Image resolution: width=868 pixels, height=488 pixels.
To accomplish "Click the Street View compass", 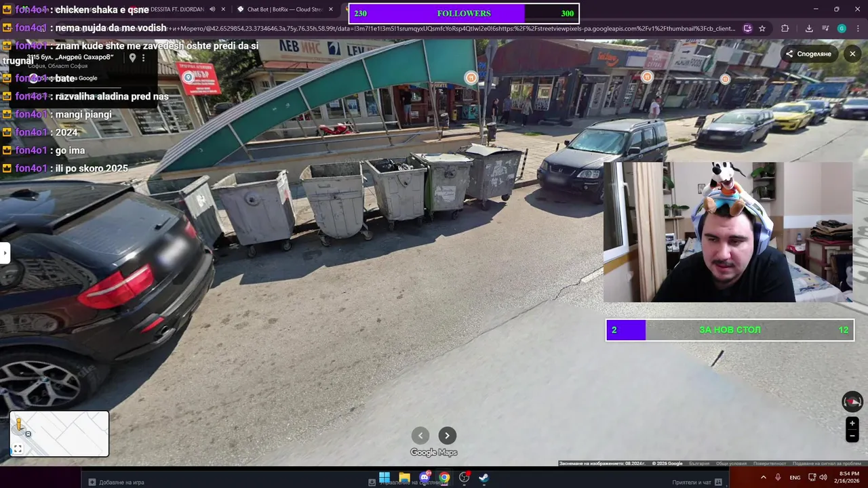I will (x=852, y=402).
